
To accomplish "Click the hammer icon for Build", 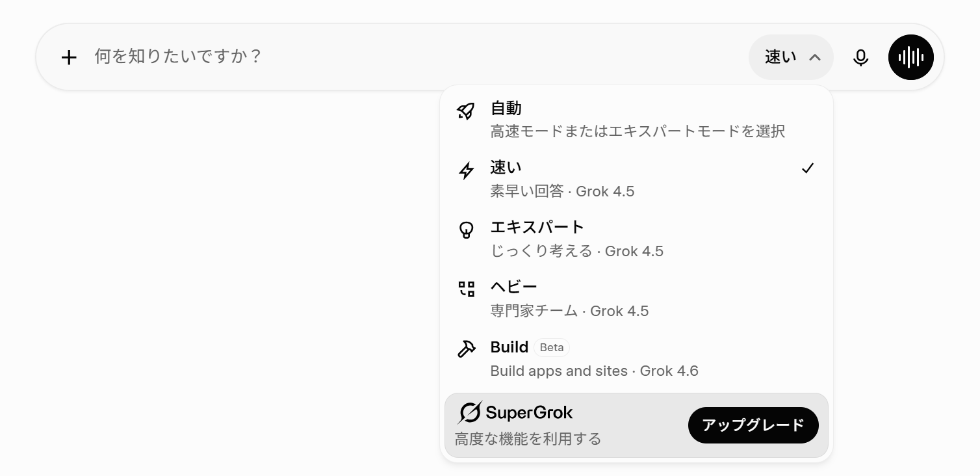I will (467, 349).
